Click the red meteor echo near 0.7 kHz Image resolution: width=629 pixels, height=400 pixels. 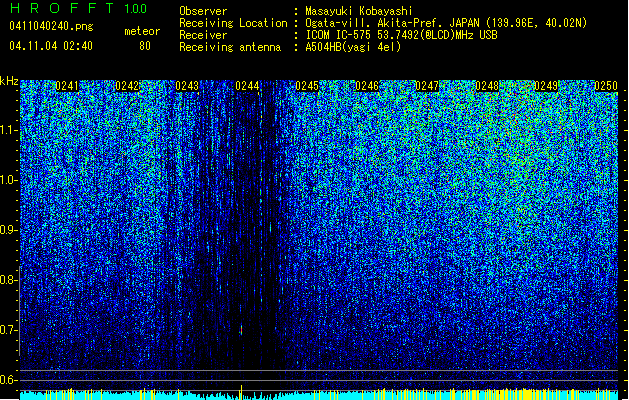click(241, 330)
